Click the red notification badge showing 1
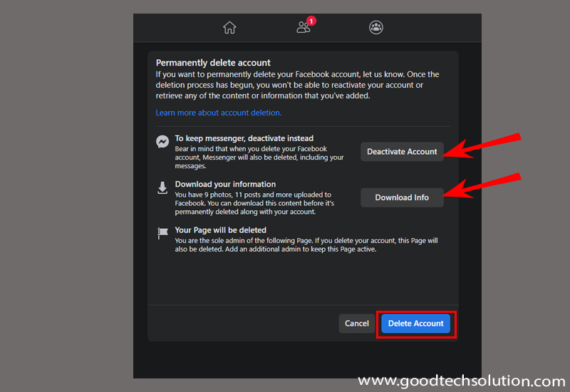The image size is (570, 392). point(311,21)
